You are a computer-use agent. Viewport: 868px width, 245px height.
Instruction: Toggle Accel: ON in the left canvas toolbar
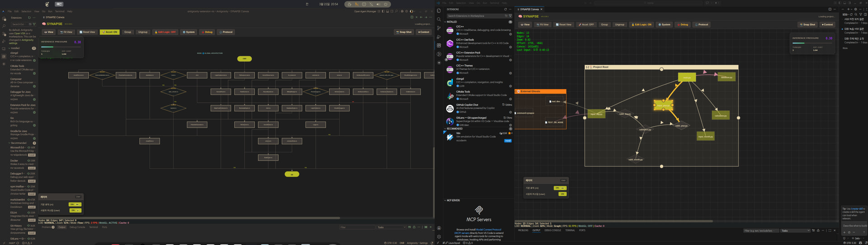(x=109, y=32)
